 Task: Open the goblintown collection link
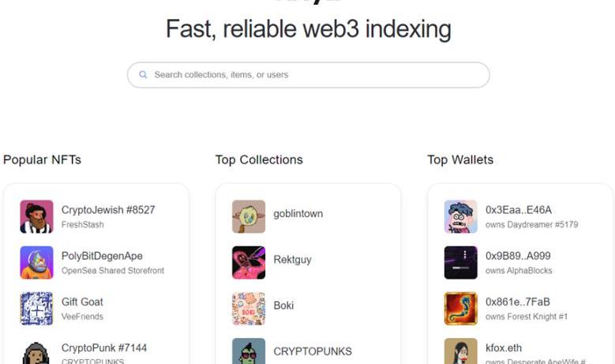(x=298, y=214)
